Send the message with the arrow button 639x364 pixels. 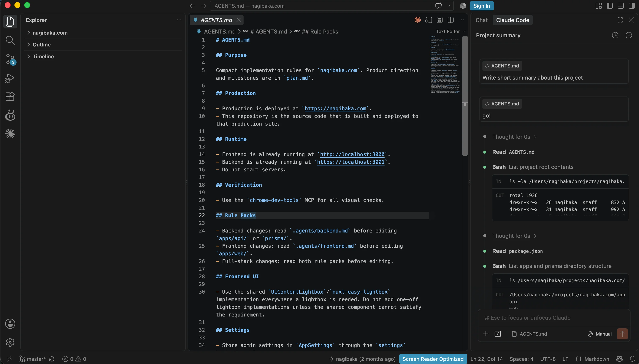(x=622, y=334)
